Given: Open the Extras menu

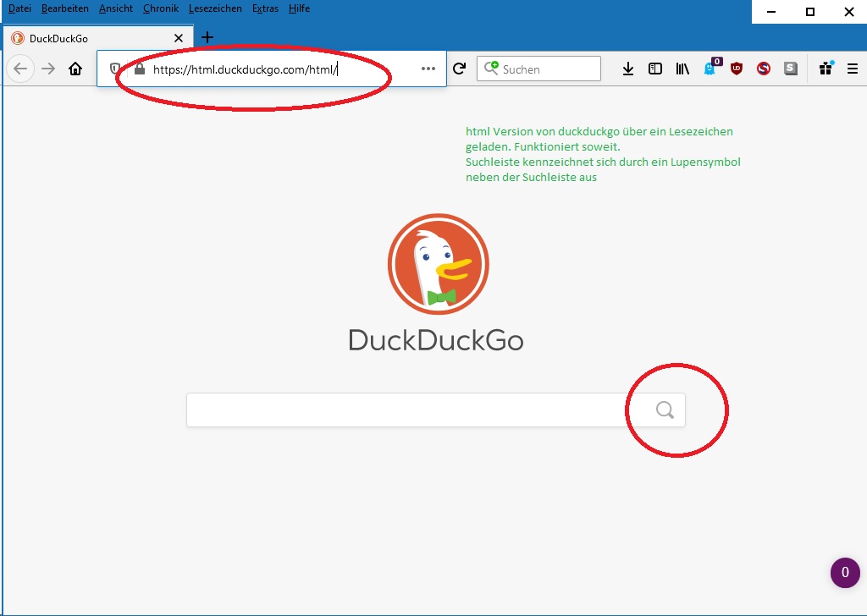Looking at the screenshot, I should [x=265, y=8].
